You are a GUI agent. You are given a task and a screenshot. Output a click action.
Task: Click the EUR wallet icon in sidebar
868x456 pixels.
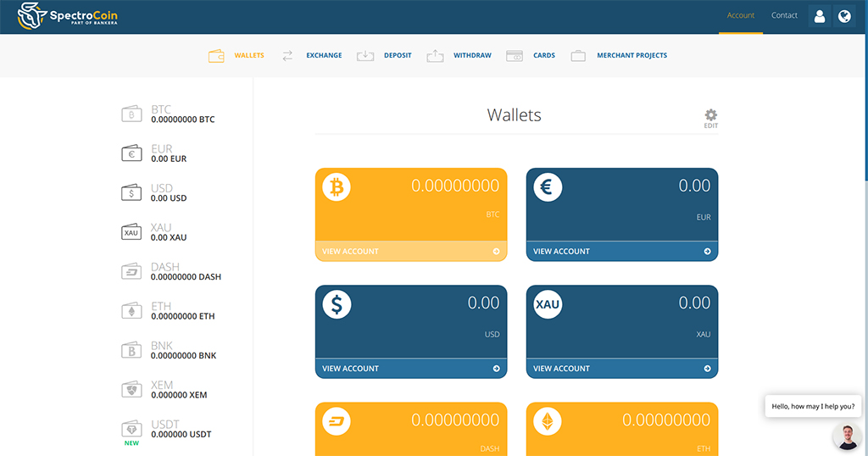(131, 153)
